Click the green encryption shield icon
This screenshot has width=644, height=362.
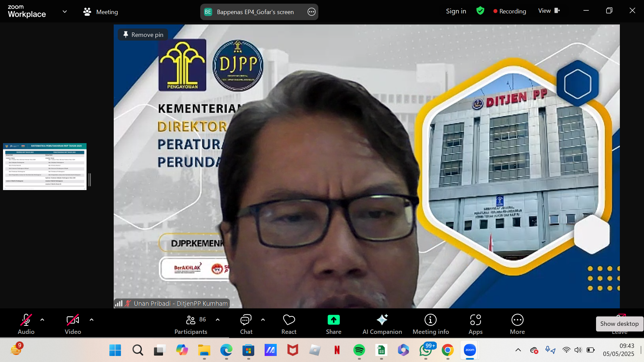(480, 11)
